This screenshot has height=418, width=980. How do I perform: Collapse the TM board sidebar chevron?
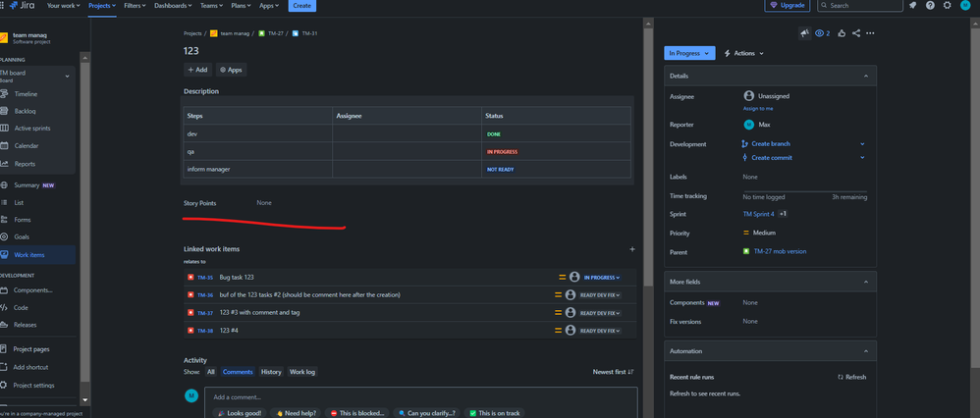(x=68, y=77)
